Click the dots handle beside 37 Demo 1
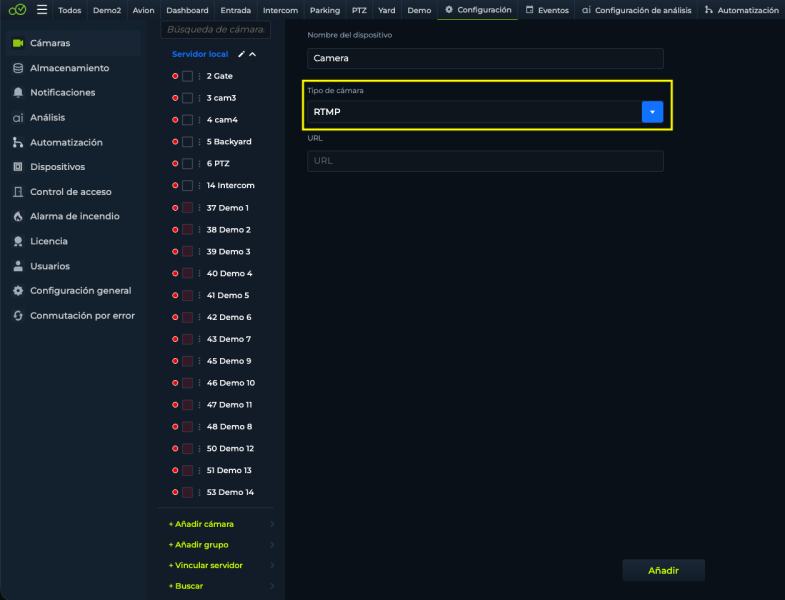The width and height of the screenshot is (785, 600). (x=199, y=208)
